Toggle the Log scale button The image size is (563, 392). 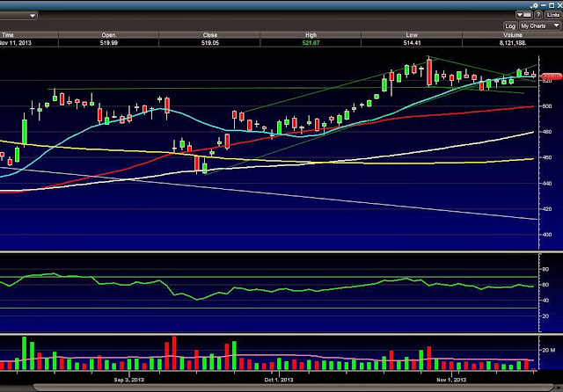pos(510,25)
